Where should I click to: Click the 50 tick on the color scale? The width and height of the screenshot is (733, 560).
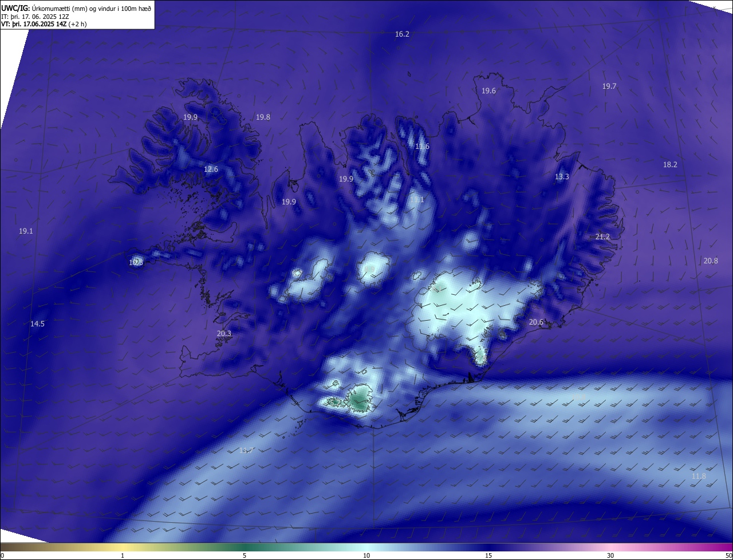coord(728,555)
